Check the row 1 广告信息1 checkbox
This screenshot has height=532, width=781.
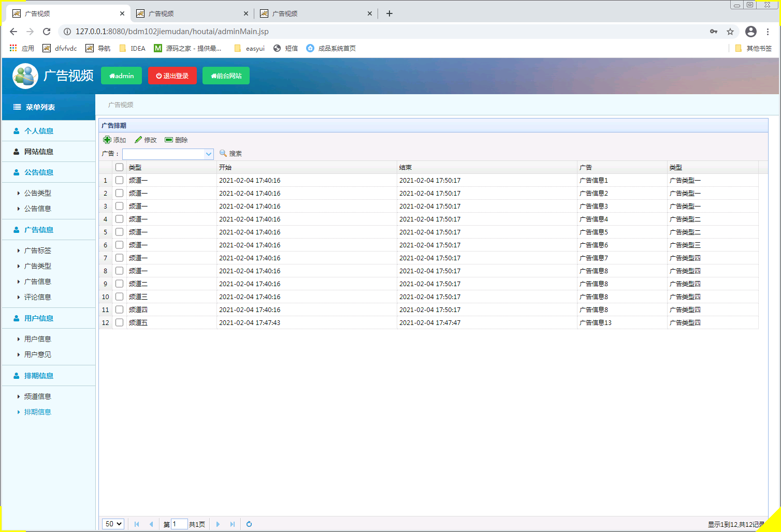point(120,180)
